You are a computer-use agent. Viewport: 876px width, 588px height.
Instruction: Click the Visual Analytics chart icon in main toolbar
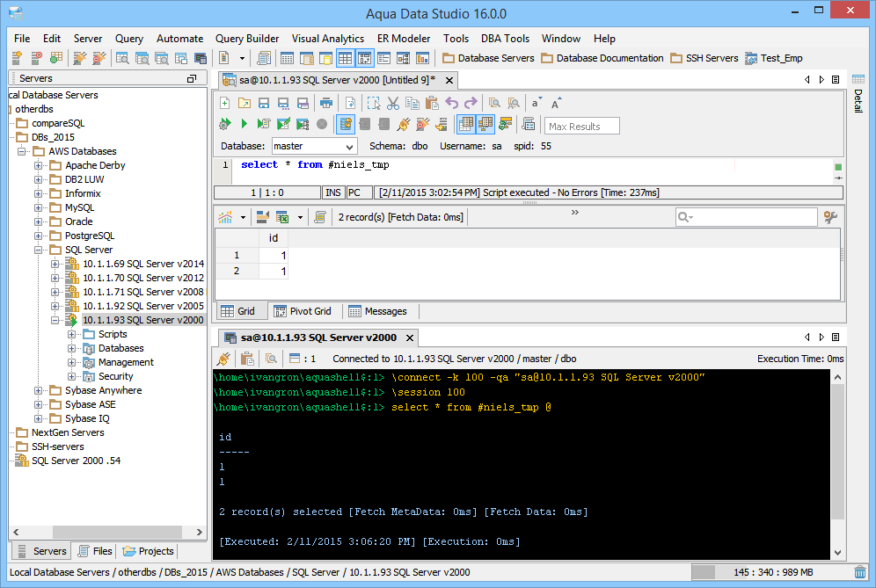[x=423, y=58]
